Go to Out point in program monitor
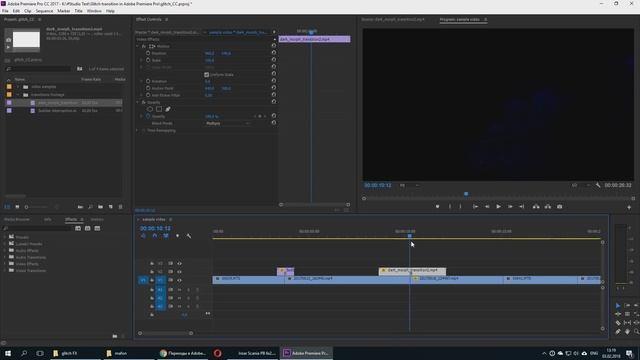This screenshot has height=360, width=640. pyautogui.click(x=522, y=207)
